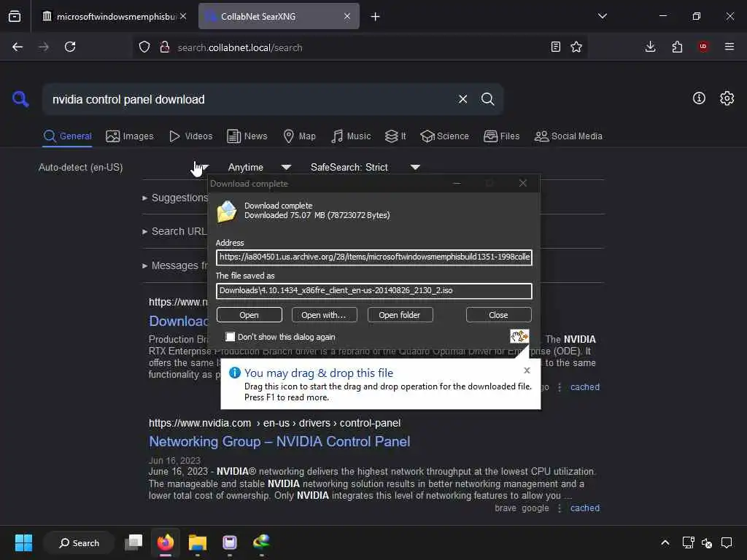Select the General search category
747x560 pixels.
[67, 136]
